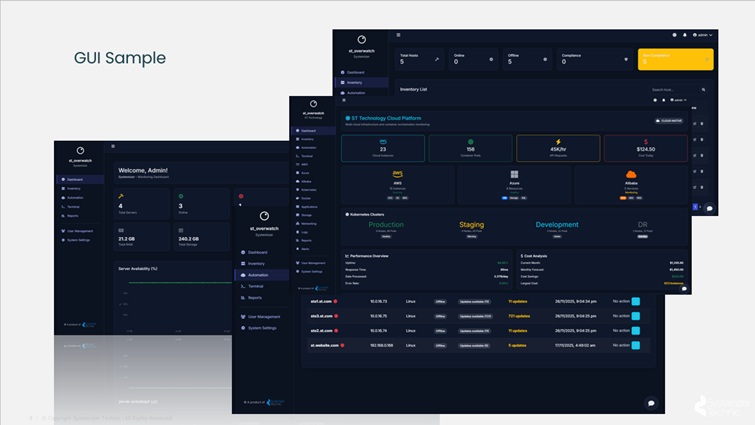Focus the Search host input field
The image size is (755, 425).
pos(664,90)
